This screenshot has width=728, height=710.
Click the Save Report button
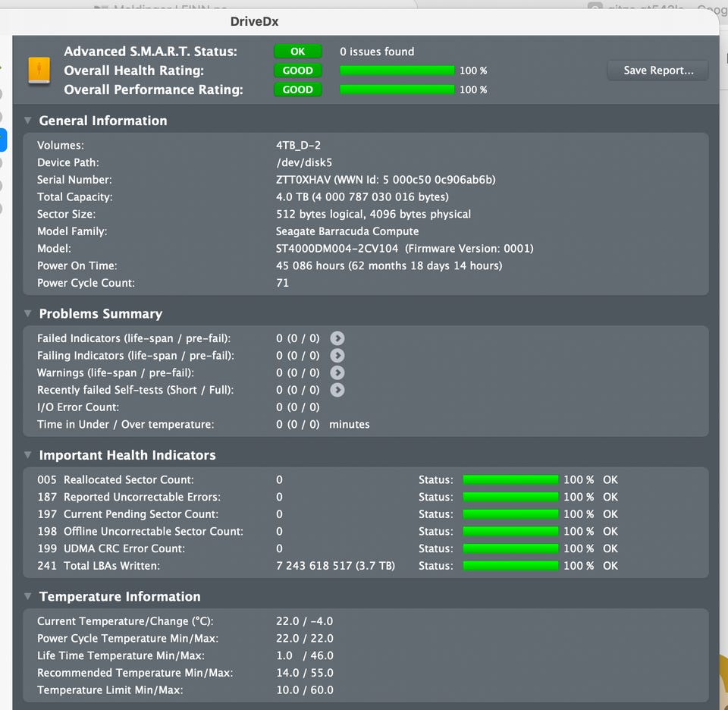658,71
